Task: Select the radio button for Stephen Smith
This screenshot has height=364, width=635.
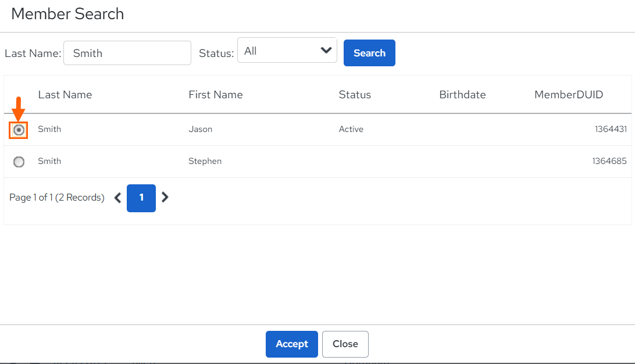Action: click(x=19, y=162)
